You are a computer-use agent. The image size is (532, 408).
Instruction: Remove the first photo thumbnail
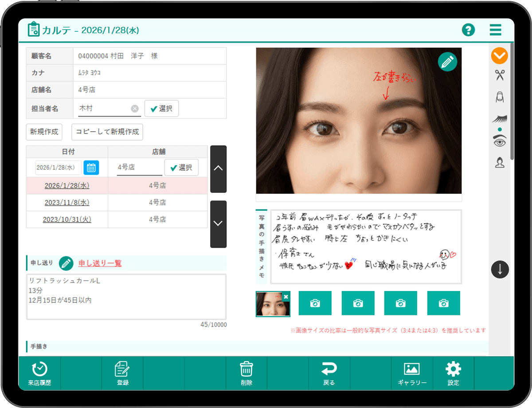(x=286, y=296)
